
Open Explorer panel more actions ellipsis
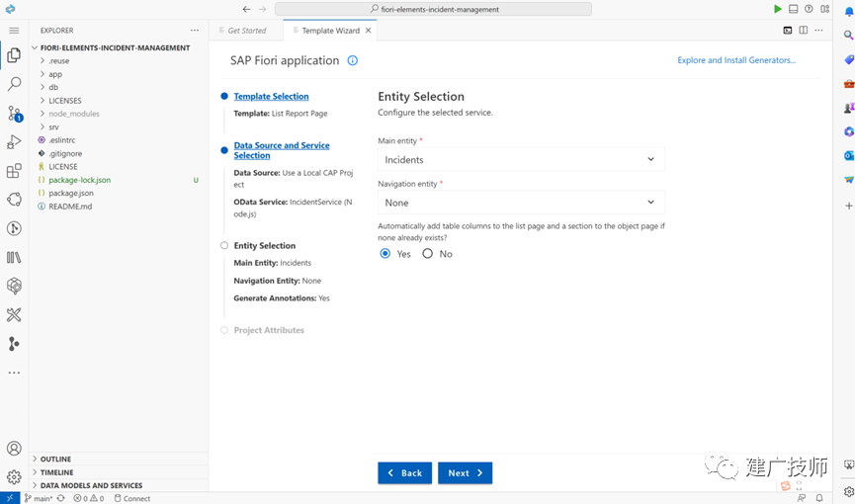(x=195, y=31)
